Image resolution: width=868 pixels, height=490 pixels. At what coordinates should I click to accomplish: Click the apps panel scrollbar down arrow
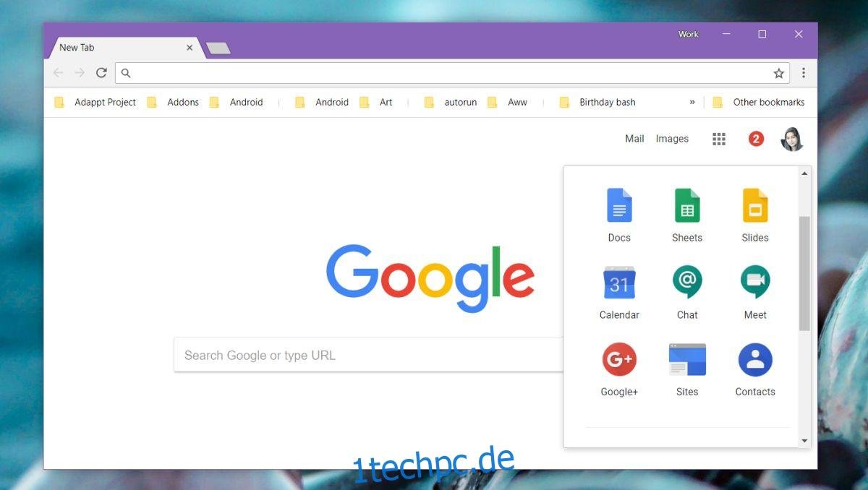tap(804, 440)
